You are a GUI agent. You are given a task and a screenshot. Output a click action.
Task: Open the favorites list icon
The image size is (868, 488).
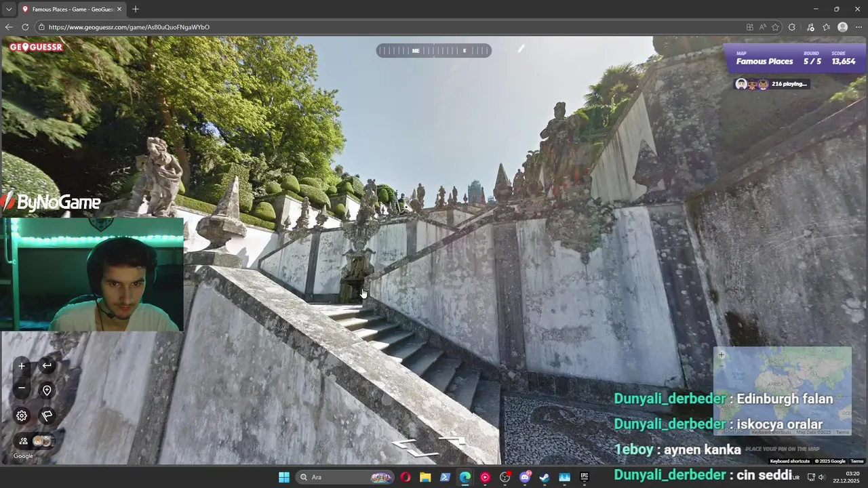click(x=827, y=27)
